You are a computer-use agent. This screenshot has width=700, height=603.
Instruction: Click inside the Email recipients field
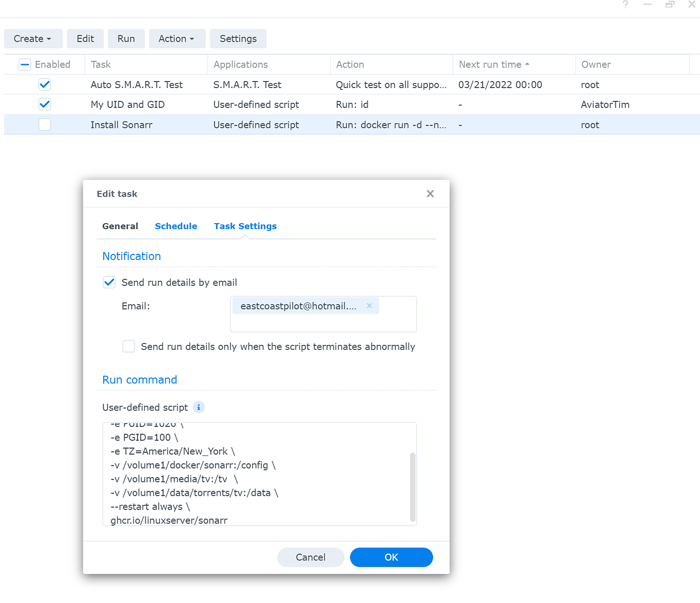tap(323, 323)
